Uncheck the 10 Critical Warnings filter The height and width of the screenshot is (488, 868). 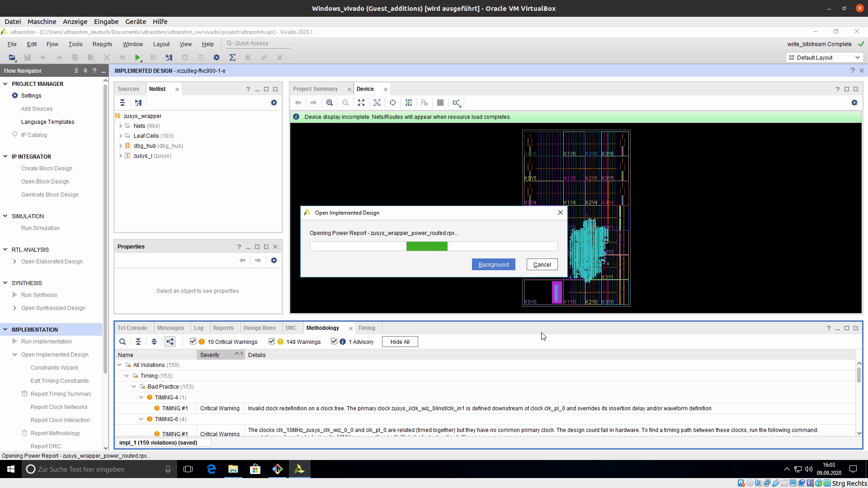(x=193, y=342)
